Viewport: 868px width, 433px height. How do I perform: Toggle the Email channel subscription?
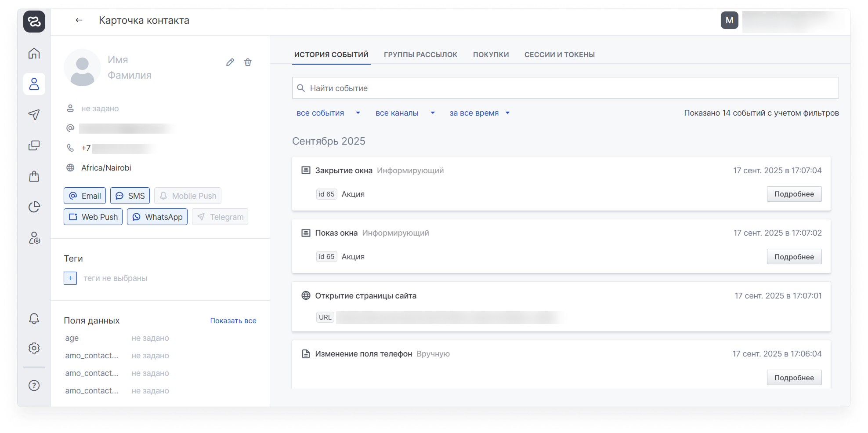[x=85, y=196]
